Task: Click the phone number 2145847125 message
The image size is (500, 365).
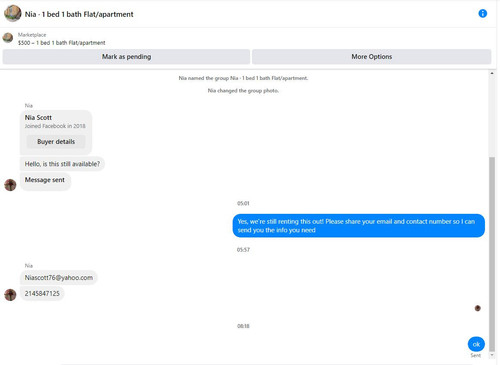Action: pyautogui.click(x=42, y=294)
